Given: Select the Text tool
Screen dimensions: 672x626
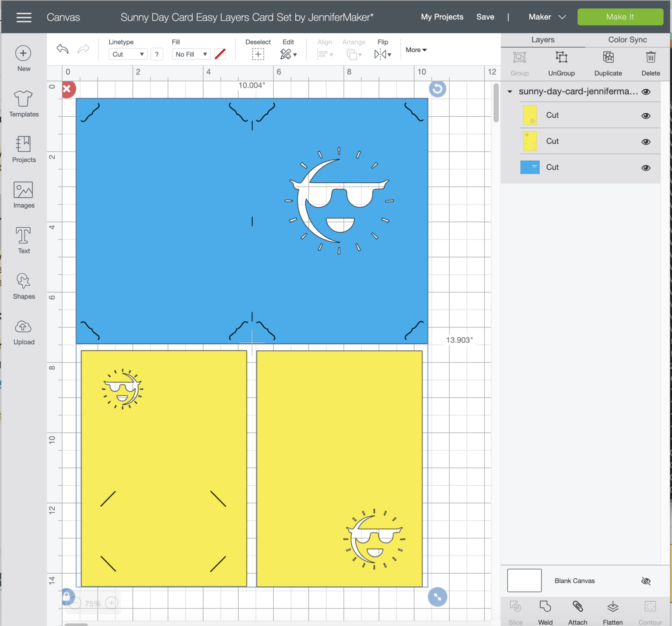Looking at the screenshot, I should tap(24, 240).
